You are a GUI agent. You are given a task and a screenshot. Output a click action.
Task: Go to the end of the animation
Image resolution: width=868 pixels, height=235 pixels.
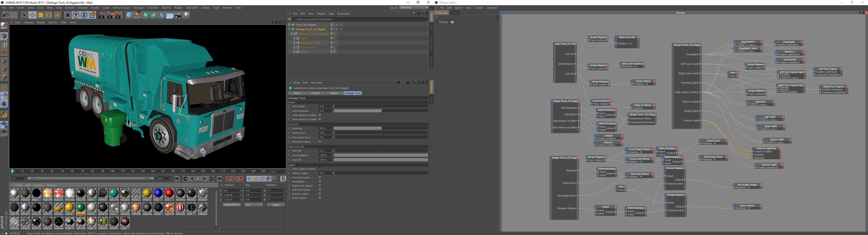pyautogui.click(x=219, y=179)
